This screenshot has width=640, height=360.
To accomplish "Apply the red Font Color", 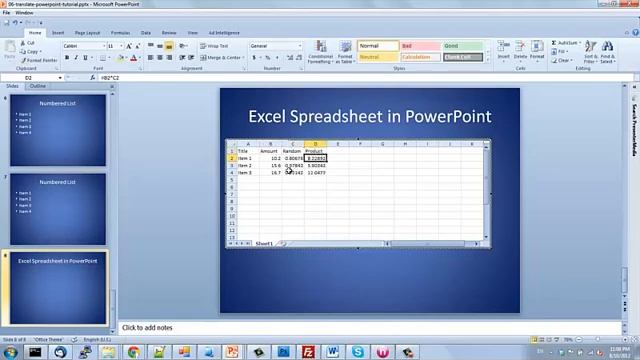I will point(133,58).
